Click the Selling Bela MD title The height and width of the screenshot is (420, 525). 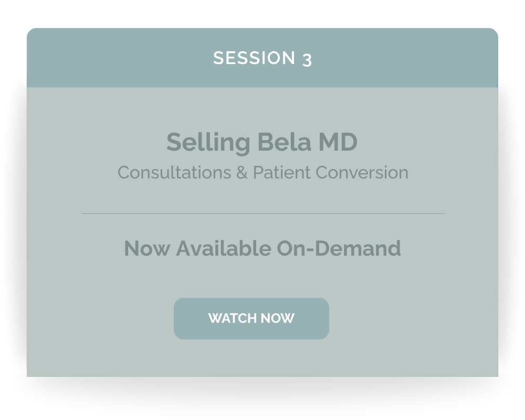262,142
